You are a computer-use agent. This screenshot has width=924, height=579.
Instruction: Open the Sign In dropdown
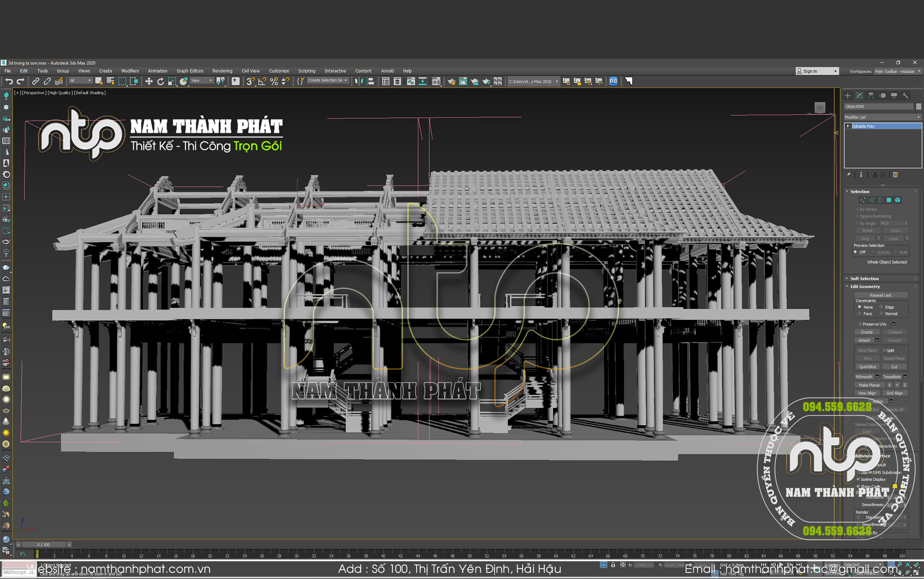817,71
